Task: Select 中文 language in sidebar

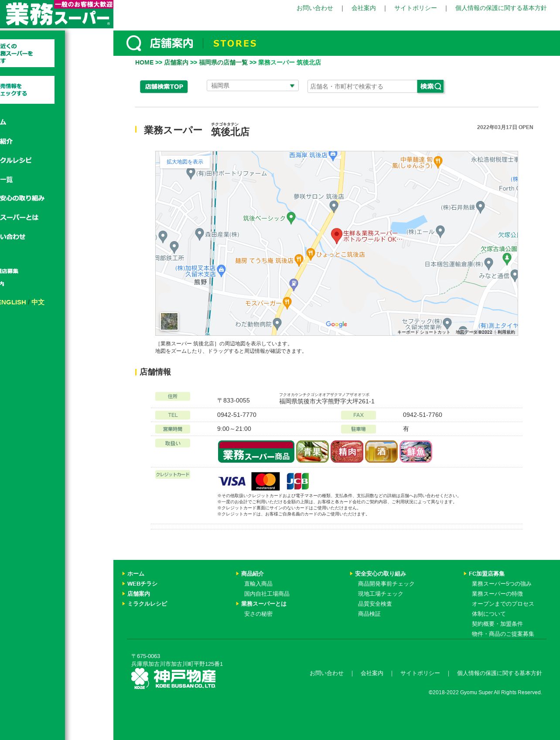Action: (38, 302)
